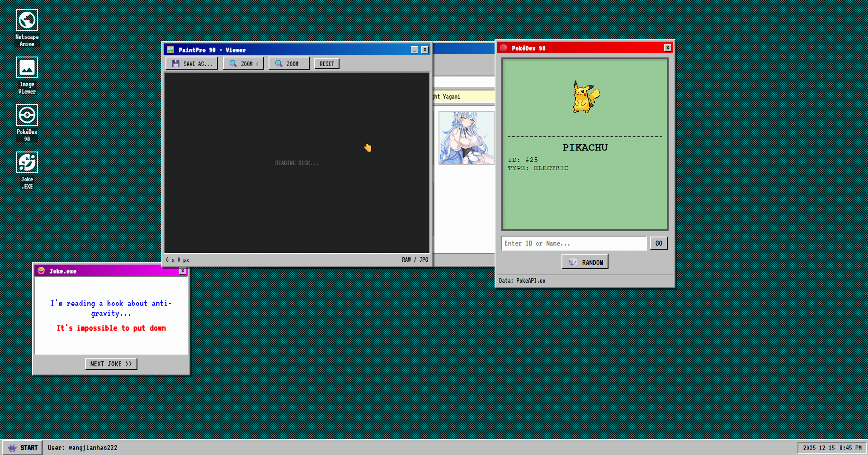Click the floppy disk Save As icon
Image resolution: width=868 pixels, height=455 pixels.
(175, 63)
